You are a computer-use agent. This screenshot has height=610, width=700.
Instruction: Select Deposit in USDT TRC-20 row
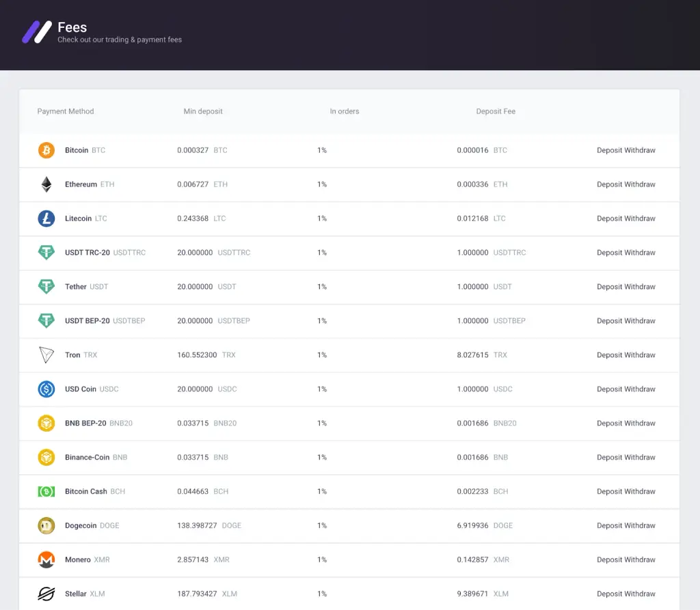609,253
